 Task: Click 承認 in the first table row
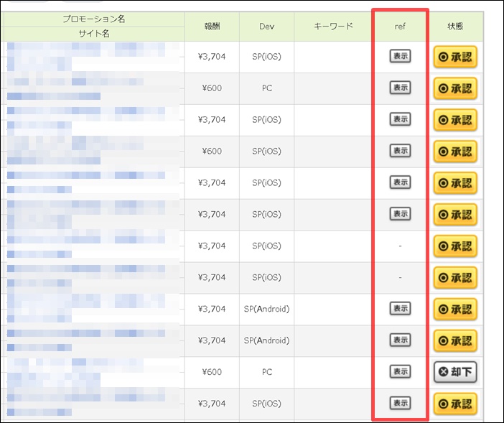[x=455, y=57]
